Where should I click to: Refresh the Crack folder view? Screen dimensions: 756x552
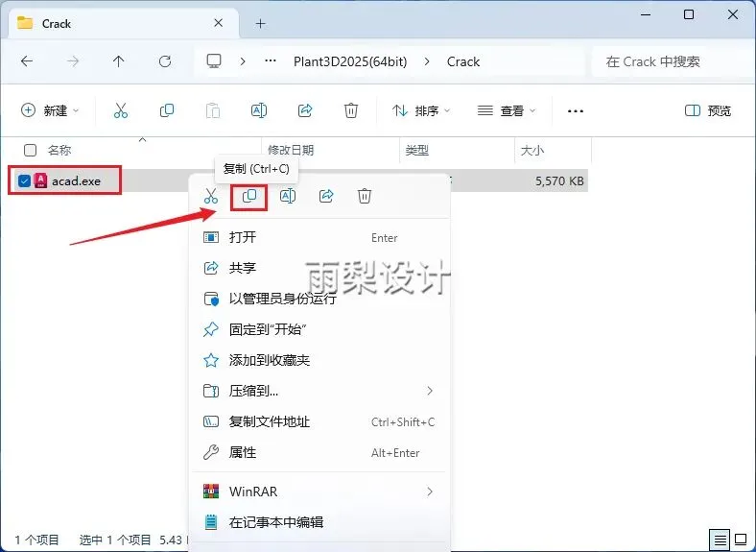pos(165,61)
